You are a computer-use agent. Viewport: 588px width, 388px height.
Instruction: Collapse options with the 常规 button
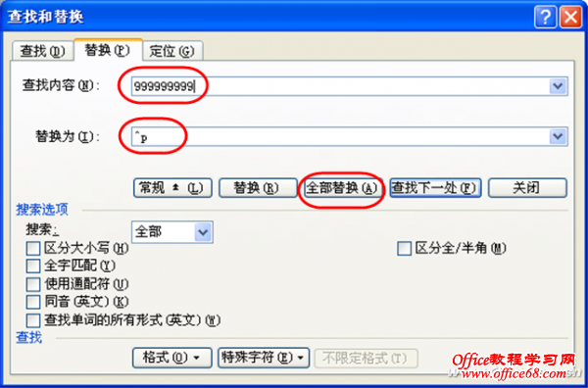[x=172, y=188]
